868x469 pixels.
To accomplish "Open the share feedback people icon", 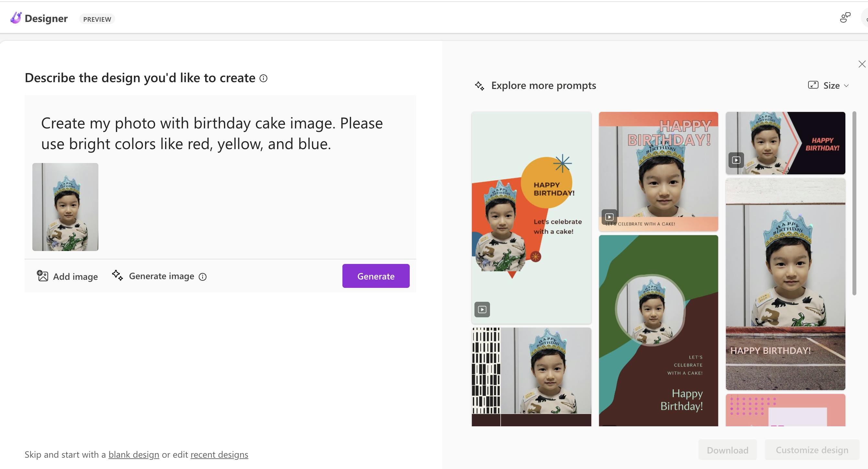I will (x=845, y=17).
